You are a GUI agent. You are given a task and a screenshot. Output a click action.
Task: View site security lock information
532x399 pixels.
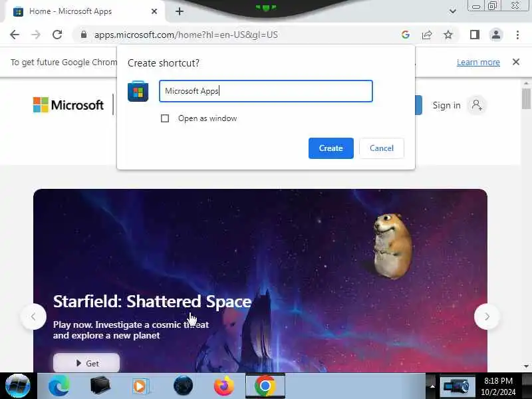tap(84, 35)
